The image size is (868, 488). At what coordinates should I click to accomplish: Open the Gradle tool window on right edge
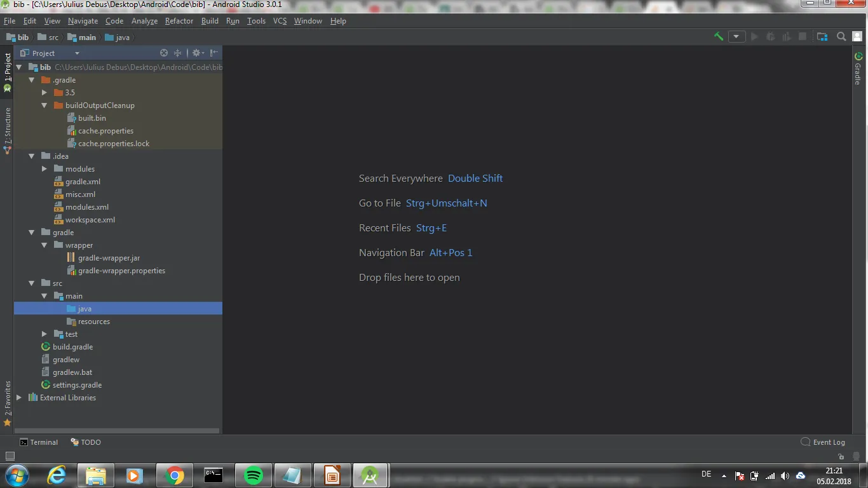pyautogui.click(x=858, y=69)
